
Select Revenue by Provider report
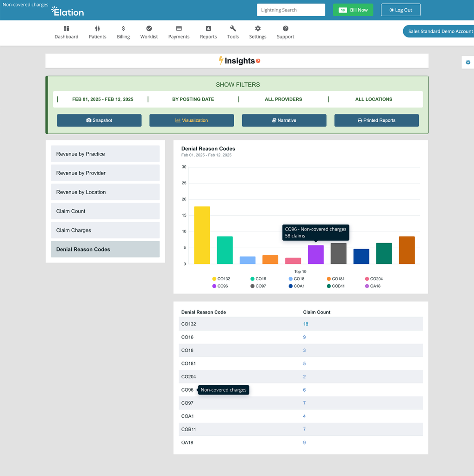(105, 173)
